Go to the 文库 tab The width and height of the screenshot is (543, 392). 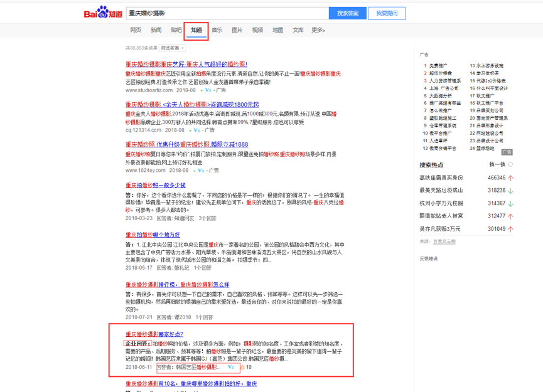(298, 30)
